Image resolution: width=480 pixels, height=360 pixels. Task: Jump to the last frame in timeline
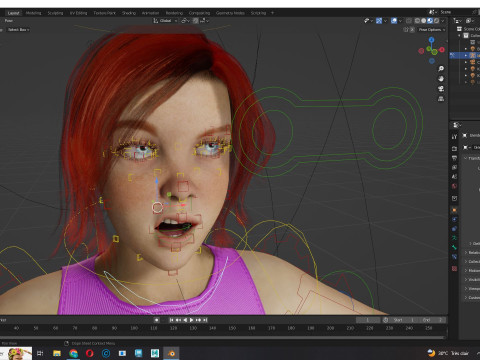205,320
